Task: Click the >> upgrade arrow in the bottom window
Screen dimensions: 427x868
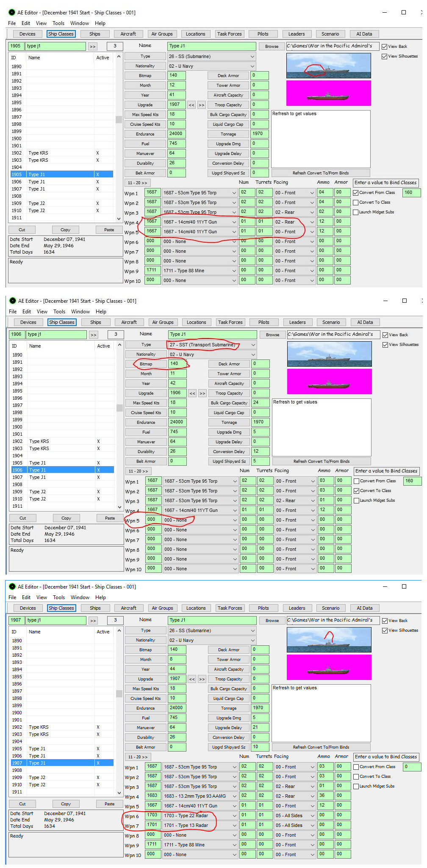Action: pos(202,679)
